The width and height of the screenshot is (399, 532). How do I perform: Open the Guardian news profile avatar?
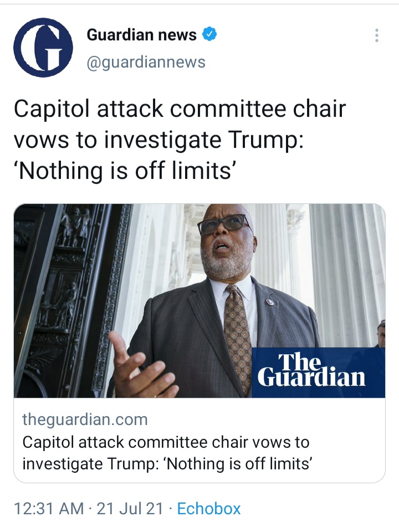coord(43,47)
